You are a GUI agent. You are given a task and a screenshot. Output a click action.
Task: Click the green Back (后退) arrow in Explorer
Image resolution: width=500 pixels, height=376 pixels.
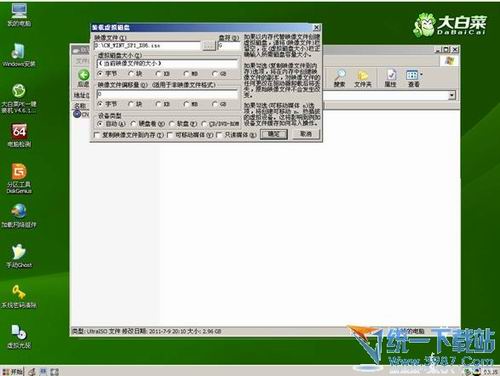click(83, 75)
